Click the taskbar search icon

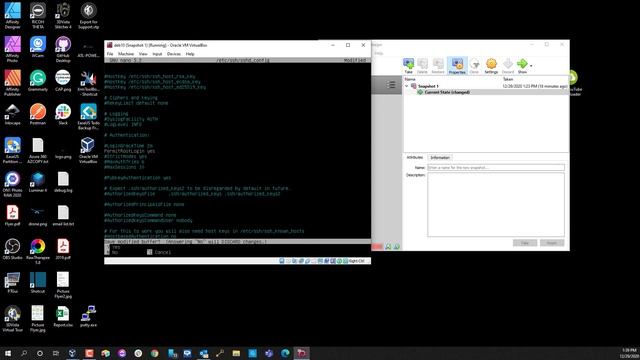click(x=24, y=353)
